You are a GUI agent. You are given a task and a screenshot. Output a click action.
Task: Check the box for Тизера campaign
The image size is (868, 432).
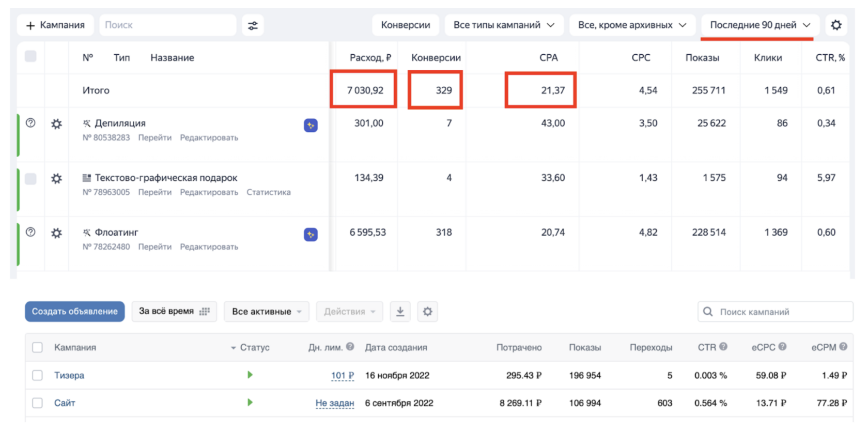point(37,375)
